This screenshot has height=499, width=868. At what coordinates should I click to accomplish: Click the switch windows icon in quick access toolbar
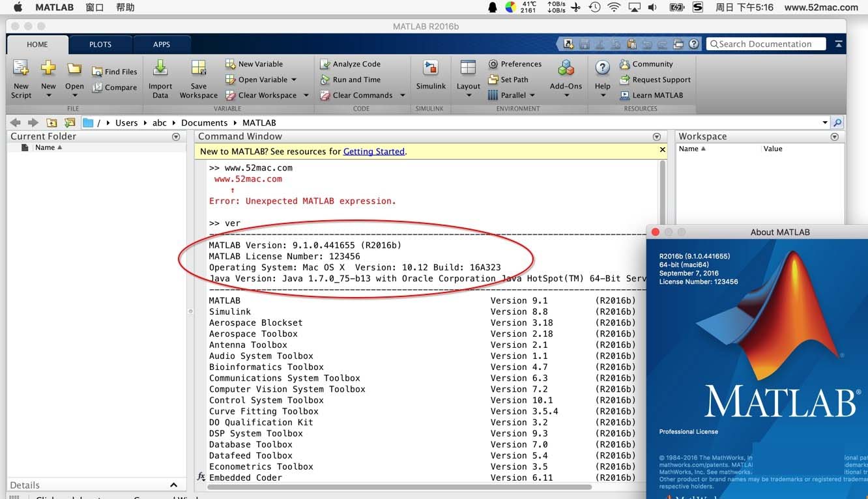(678, 44)
